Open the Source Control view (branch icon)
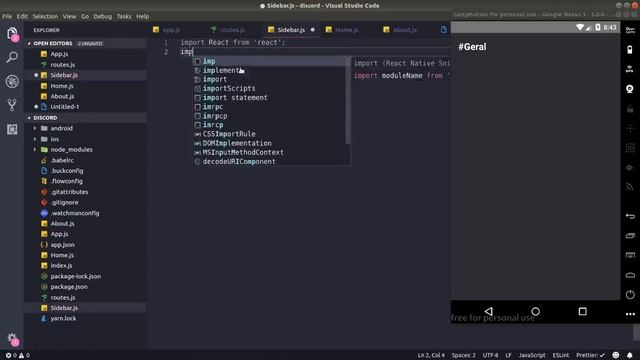Screen dimensions: 640x360 [12, 105]
